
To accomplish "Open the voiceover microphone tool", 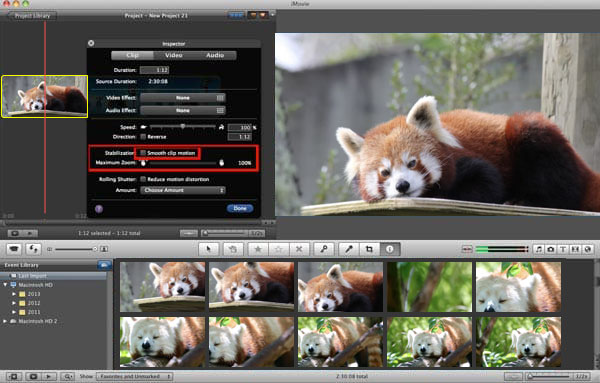I will point(349,249).
